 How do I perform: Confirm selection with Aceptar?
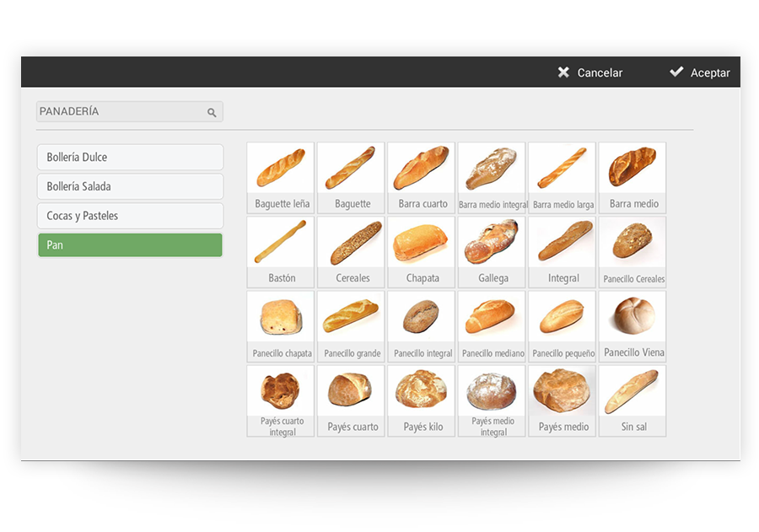click(x=700, y=73)
